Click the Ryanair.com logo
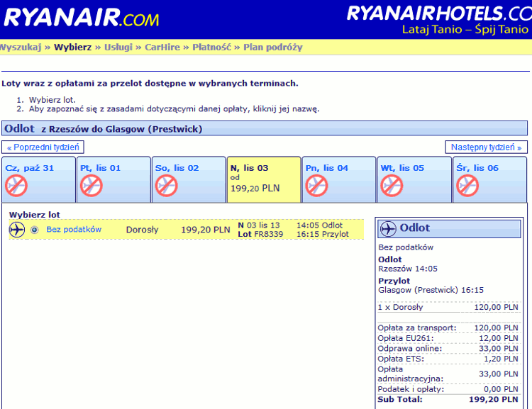 82,18
